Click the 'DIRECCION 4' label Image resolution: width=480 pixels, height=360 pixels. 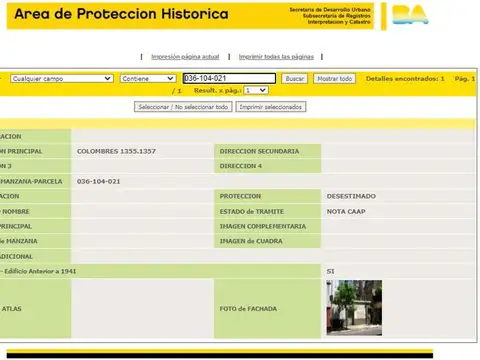click(241, 166)
